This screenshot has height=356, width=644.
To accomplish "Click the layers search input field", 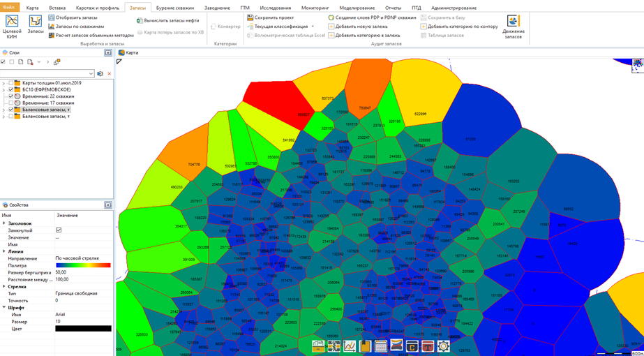I will coord(47,73).
